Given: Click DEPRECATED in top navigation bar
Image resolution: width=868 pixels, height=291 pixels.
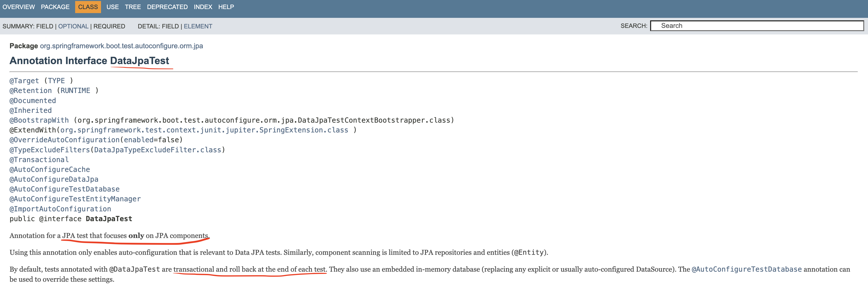Looking at the screenshot, I should pyautogui.click(x=167, y=7).
